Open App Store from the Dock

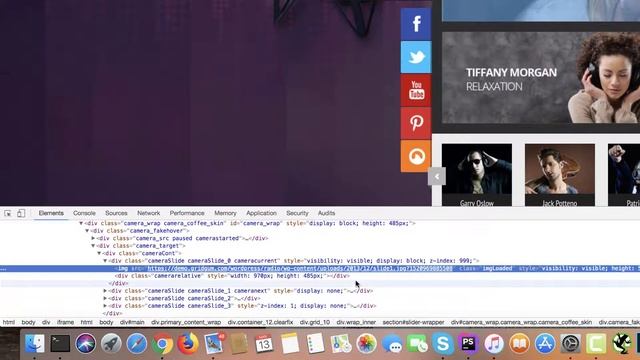coord(545,344)
